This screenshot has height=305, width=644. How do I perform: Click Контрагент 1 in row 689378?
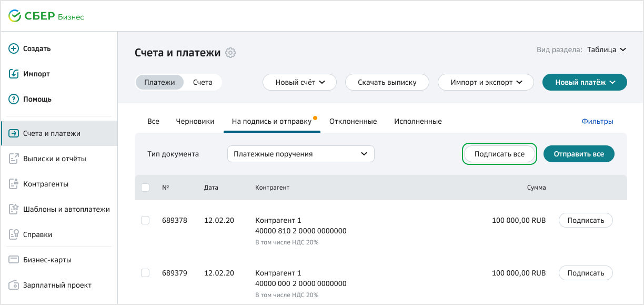click(278, 220)
